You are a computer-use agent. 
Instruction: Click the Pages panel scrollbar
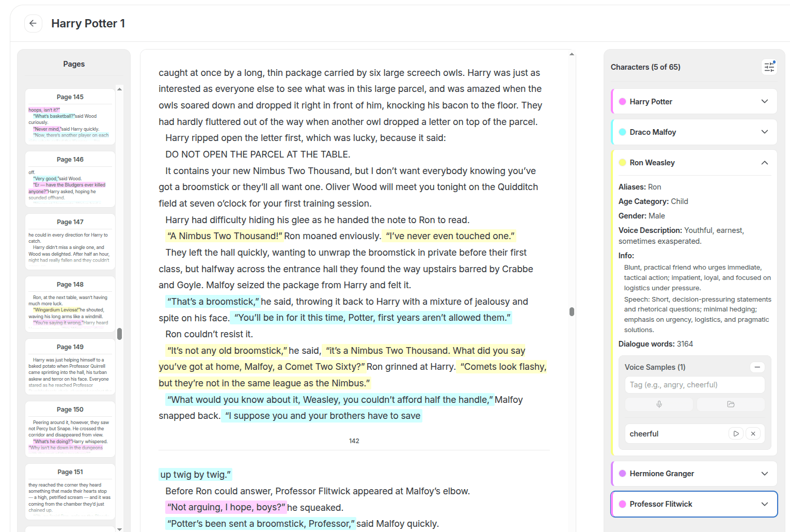click(120, 334)
